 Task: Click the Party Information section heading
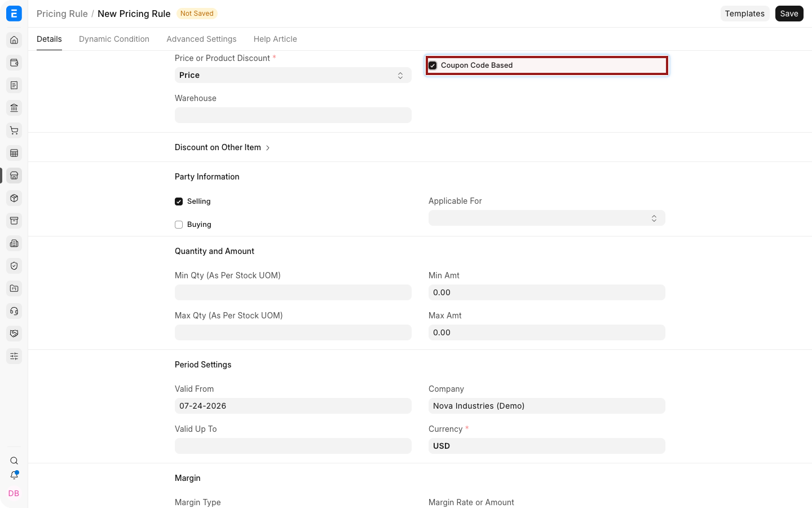pos(207,177)
